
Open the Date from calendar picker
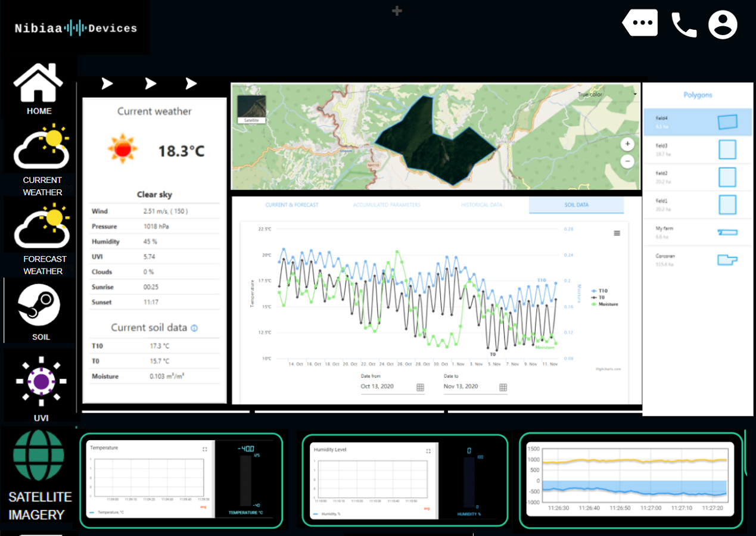tap(420, 387)
